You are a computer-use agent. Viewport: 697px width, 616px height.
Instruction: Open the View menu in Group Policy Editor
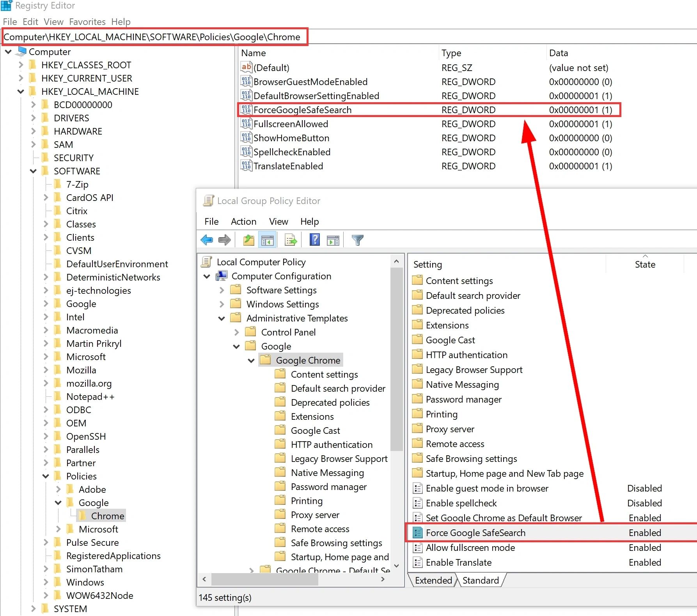tap(278, 221)
